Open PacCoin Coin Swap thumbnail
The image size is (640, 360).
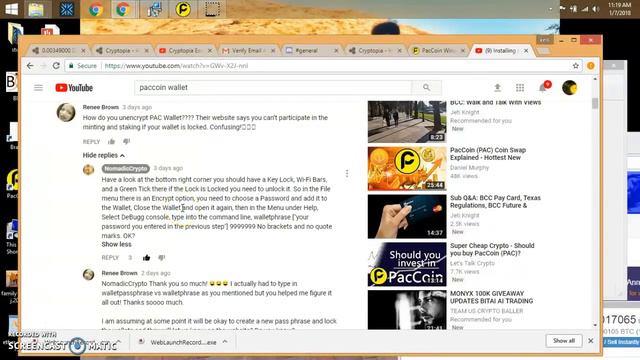(x=407, y=169)
